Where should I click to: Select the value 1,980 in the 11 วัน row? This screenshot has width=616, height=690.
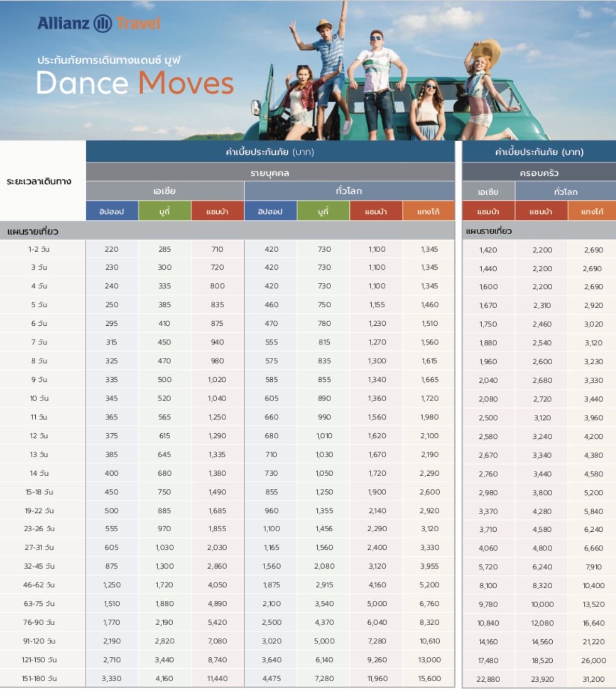pyautogui.click(x=429, y=417)
